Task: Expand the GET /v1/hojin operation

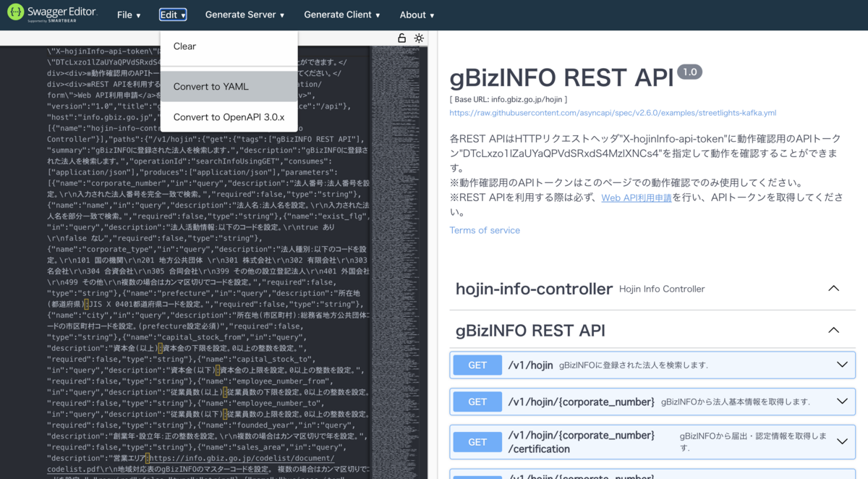Action: coord(652,365)
